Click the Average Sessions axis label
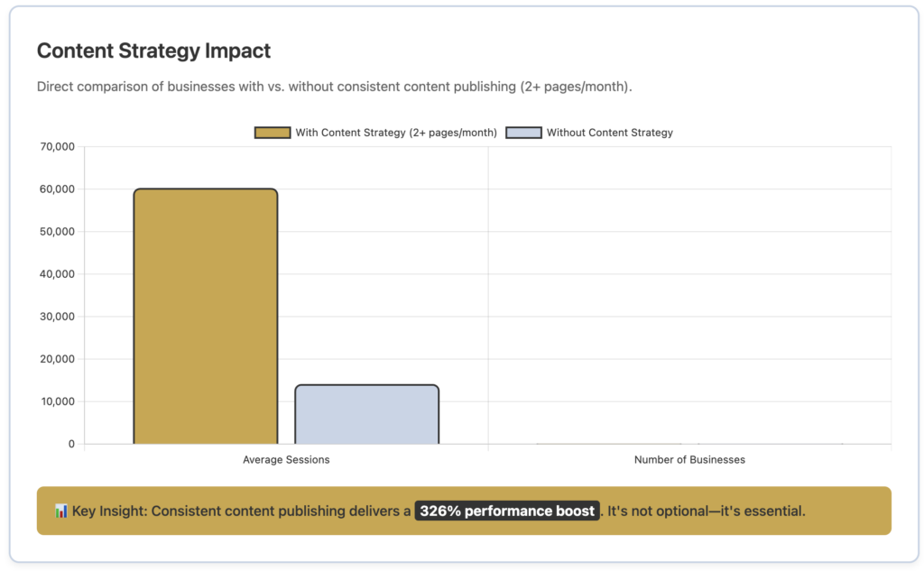This screenshot has width=924, height=571. [x=286, y=460]
